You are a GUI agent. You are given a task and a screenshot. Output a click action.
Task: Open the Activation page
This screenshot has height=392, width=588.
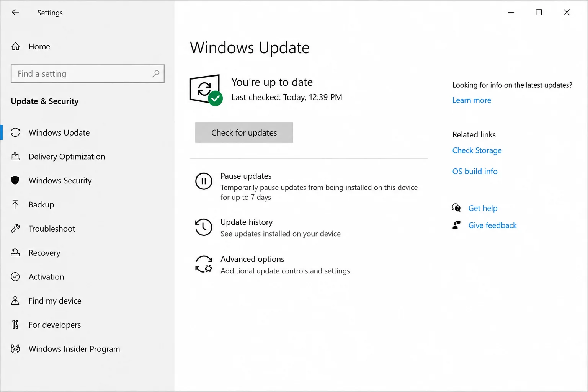(x=46, y=277)
